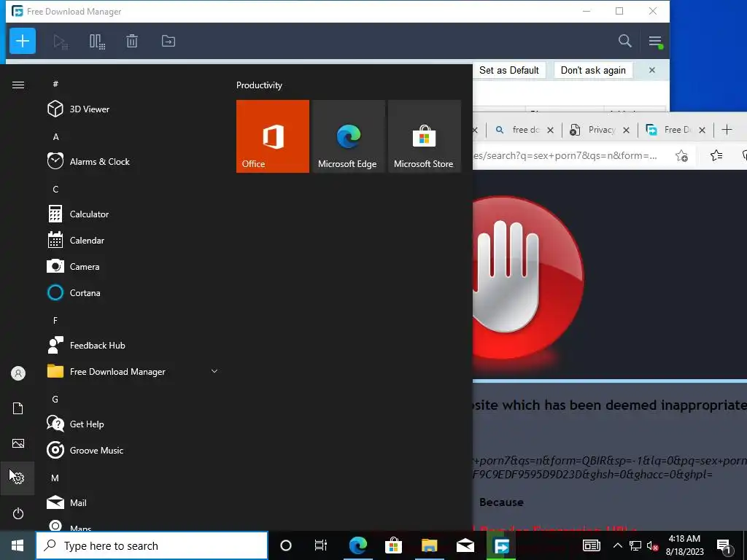This screenshot has width=747, height=560.
Task: Click the Don't ask again button
Action: tap(593, 71)
